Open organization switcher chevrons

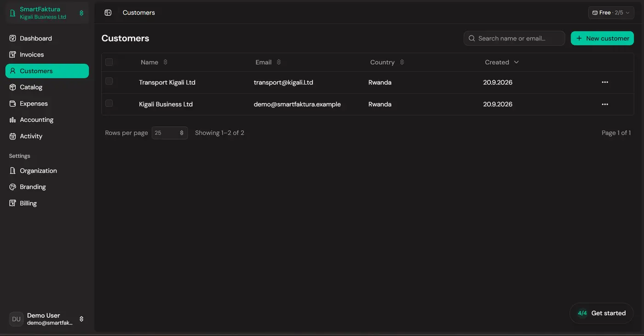coord(81,13)
